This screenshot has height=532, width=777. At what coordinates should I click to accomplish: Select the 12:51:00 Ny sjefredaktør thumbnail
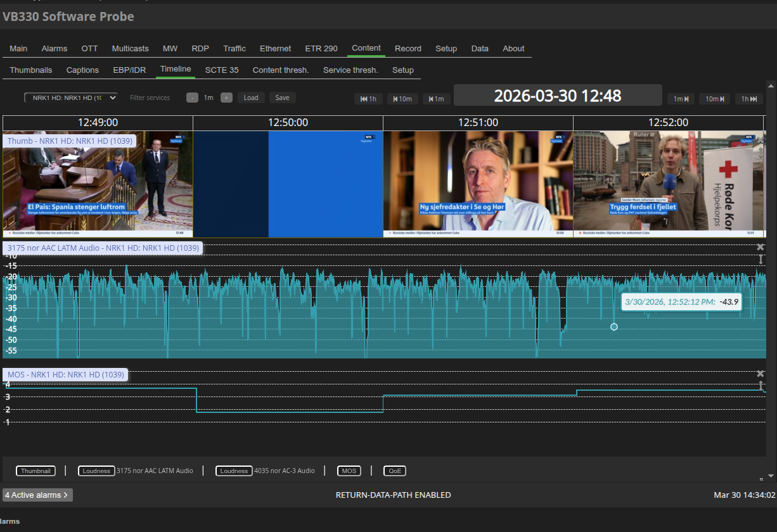point(478,184)
